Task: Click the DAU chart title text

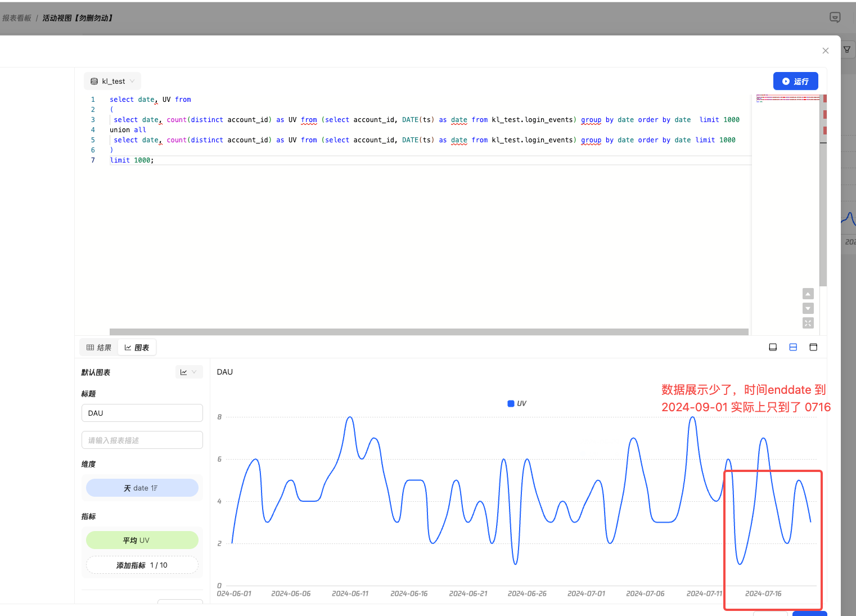Action: tap(225, 372)
